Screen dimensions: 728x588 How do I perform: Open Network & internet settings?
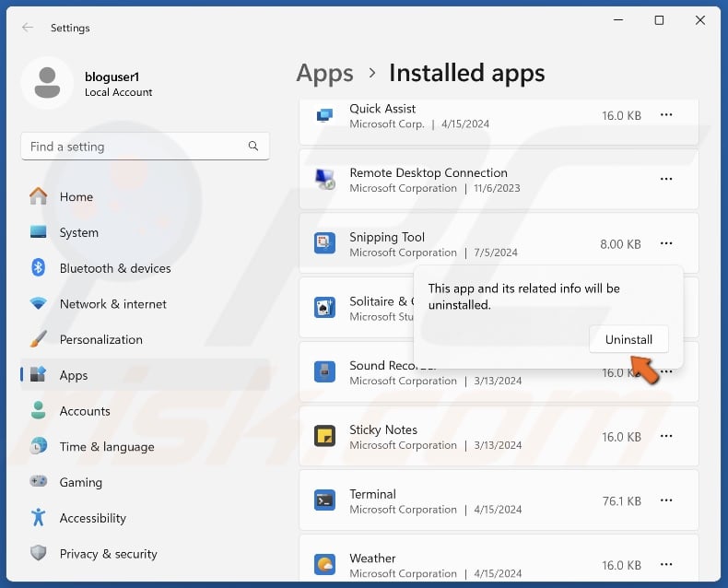click(145, 304)
